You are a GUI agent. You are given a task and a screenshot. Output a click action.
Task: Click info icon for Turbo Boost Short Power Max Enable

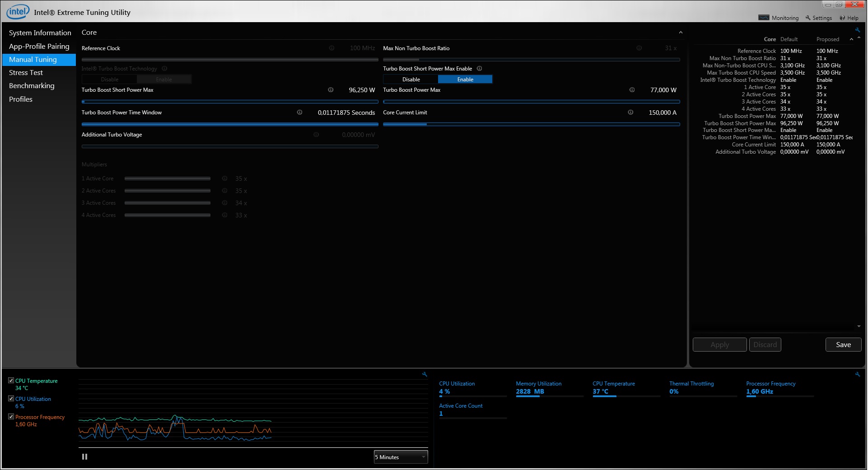pos(480,69)
